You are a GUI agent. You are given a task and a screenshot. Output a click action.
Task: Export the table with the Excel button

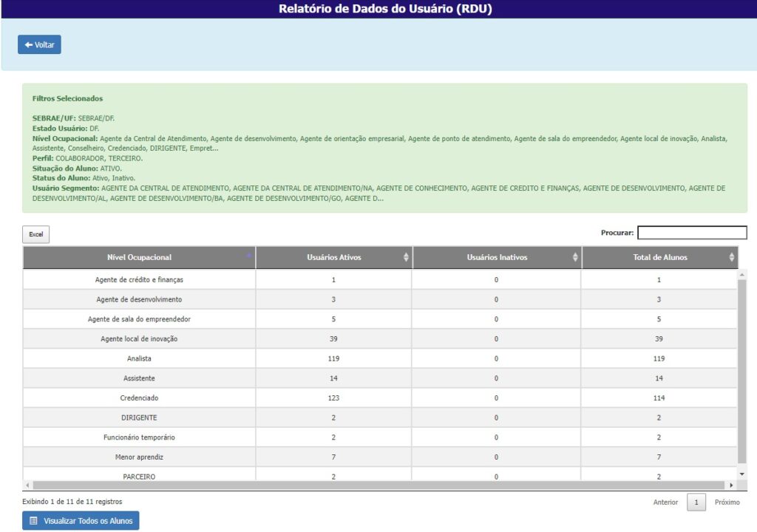coord(35,234)
